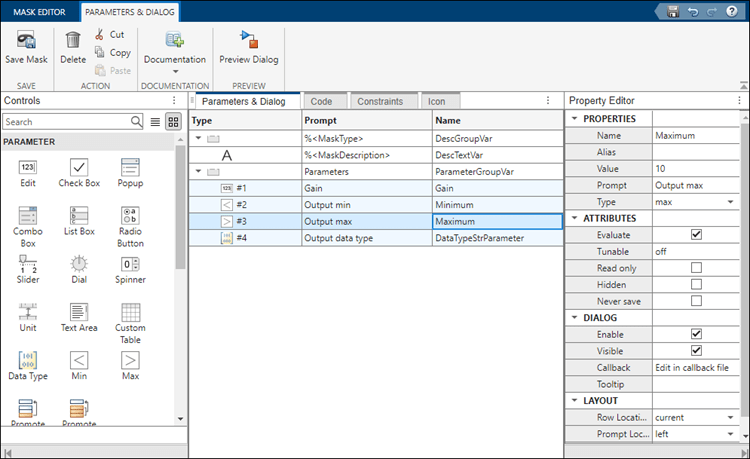Click the Save Mask icon
750x459 pixels.
26,40
